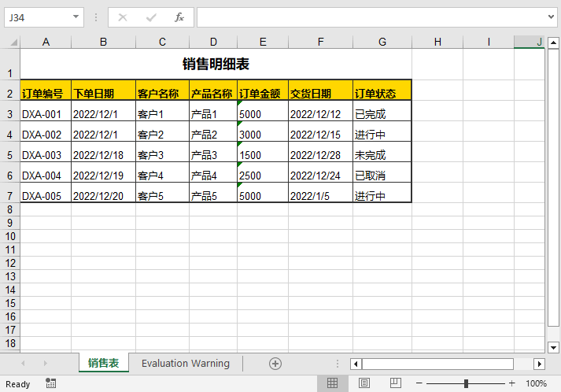The image size is (561, 392).
Task: Switch to Normal view icon
Action: pyautogui.click(x=332, y=383)
